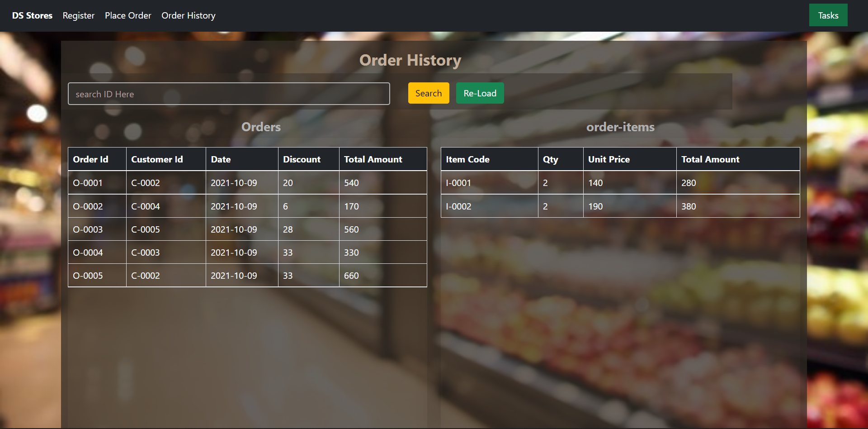Click customer C-0005 cell
Viewport: 868px width, 429px height.
(x=166, y=229)
